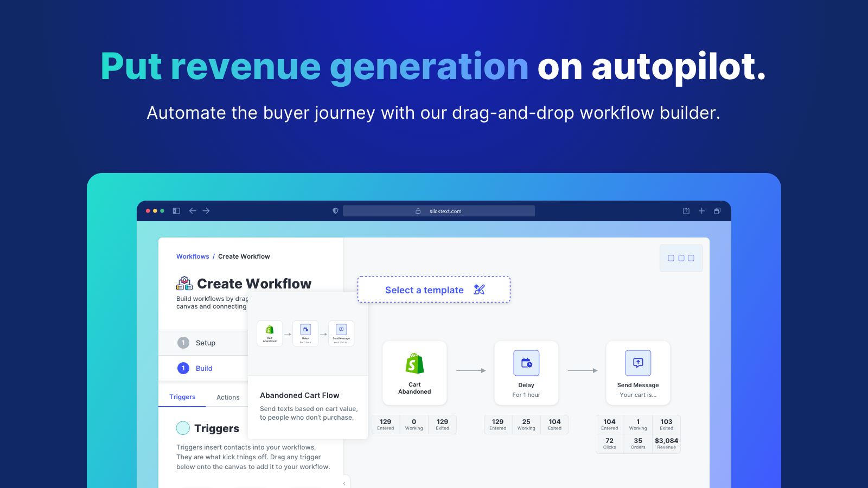Click the Send Message node label
The image size is (868, 488).
pyautogui.click(x=638, y=385)
